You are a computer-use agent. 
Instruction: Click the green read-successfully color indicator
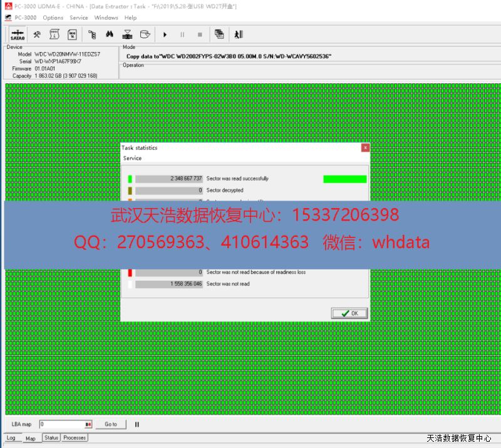point(130,179)
